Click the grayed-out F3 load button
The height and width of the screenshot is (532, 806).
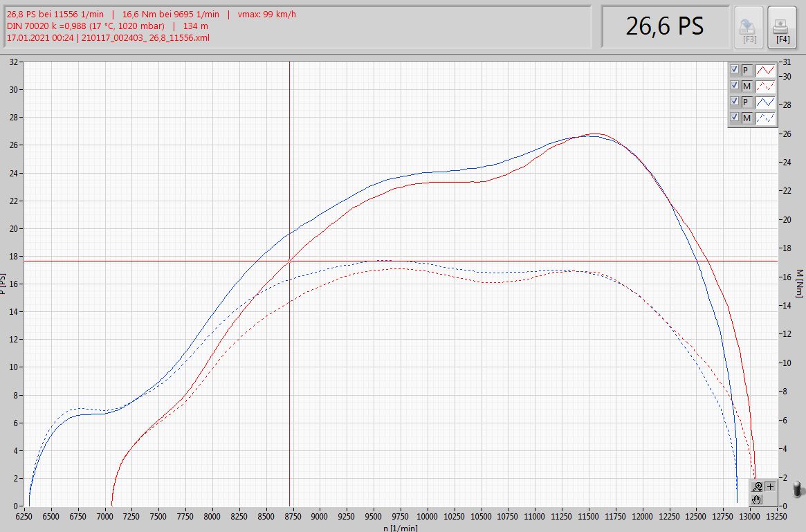[749, 27]
